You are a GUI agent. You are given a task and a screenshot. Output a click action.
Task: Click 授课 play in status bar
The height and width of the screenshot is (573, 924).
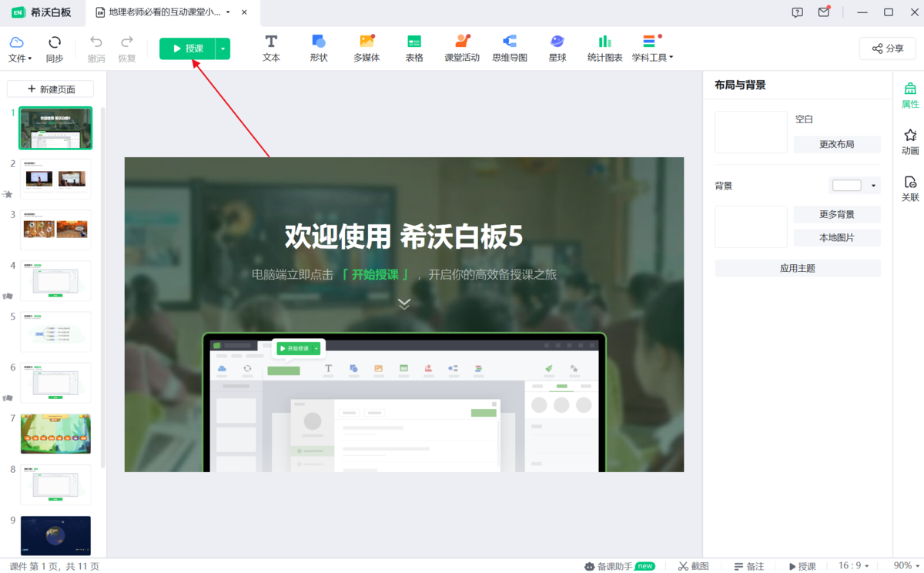tap(802, 566)
